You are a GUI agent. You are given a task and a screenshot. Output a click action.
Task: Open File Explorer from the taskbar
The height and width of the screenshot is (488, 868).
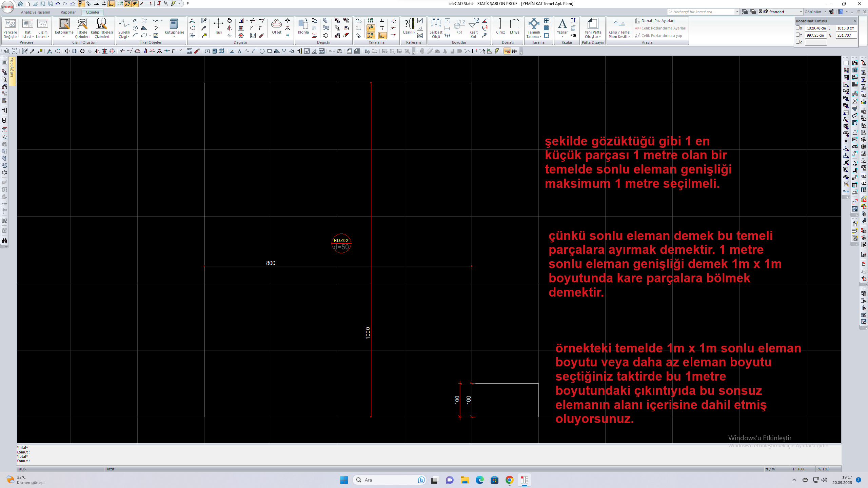click(x=465, y=480)
